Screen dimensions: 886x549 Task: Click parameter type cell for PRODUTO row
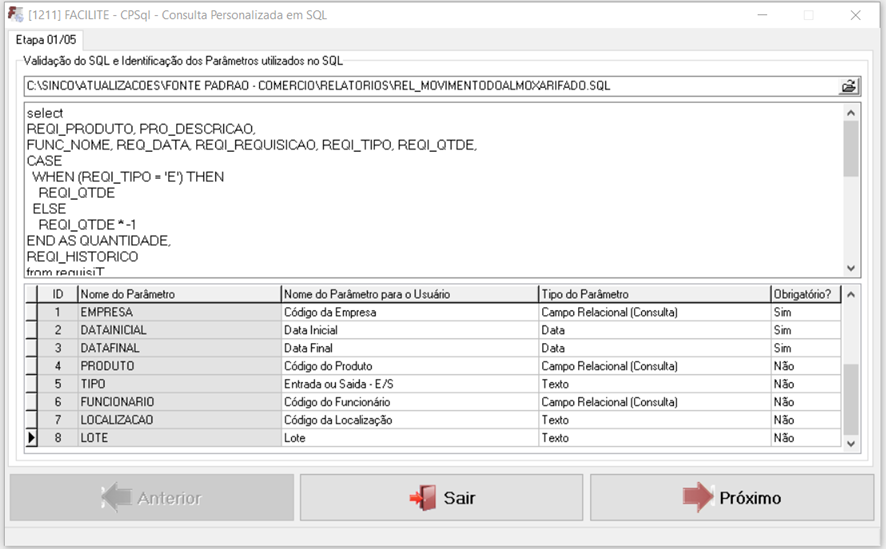click(655, 366)
